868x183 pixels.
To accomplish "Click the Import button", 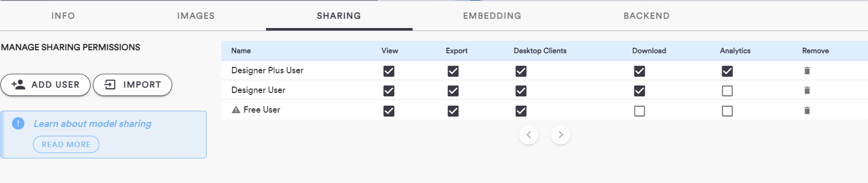I will pos(132,85).
